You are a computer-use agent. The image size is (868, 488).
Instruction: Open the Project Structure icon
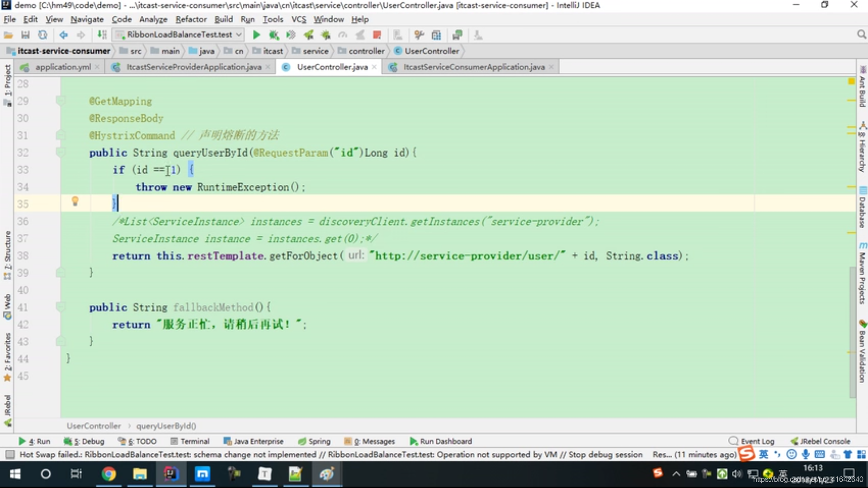click(x=436, y=35)
